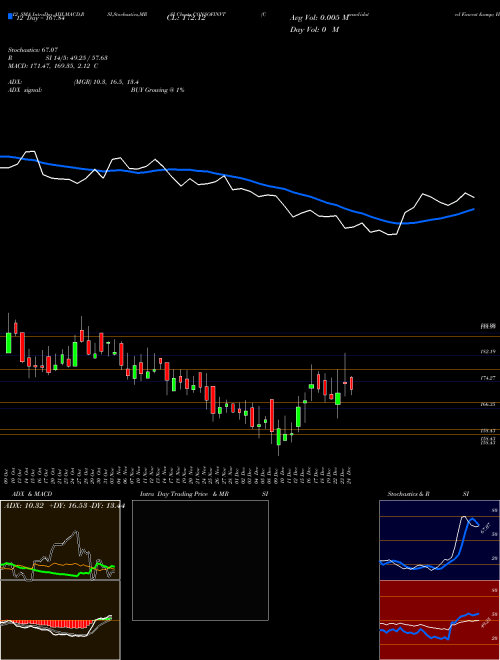Select the 'MACD: 171.47, 169.35, 2.12' line
The height and width of the screenshot is (660, 500).
pyautogui.click(x=50, y=66)
